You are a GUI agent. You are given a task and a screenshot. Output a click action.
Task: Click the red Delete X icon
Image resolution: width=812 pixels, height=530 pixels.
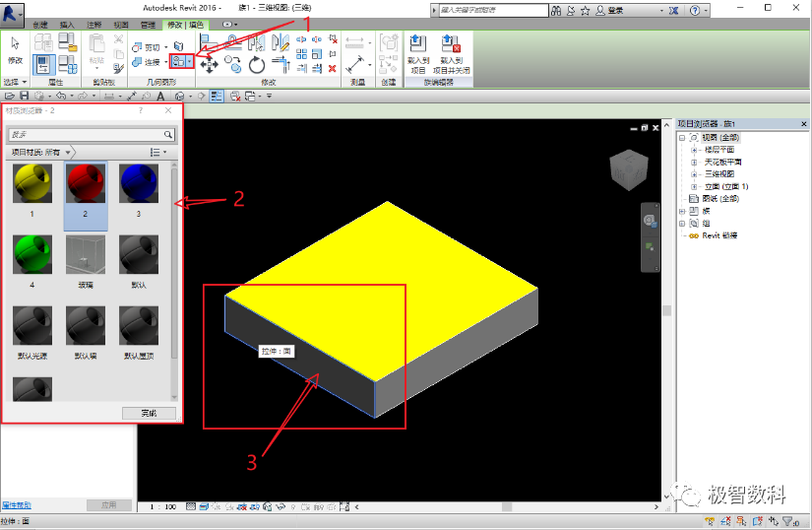[x=332, y=68]
